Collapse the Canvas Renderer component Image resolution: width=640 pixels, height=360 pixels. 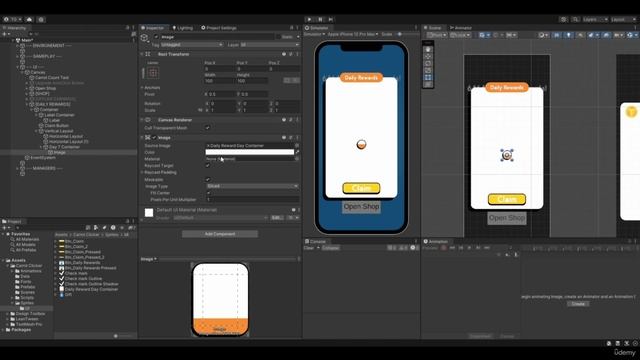point(142,120)
